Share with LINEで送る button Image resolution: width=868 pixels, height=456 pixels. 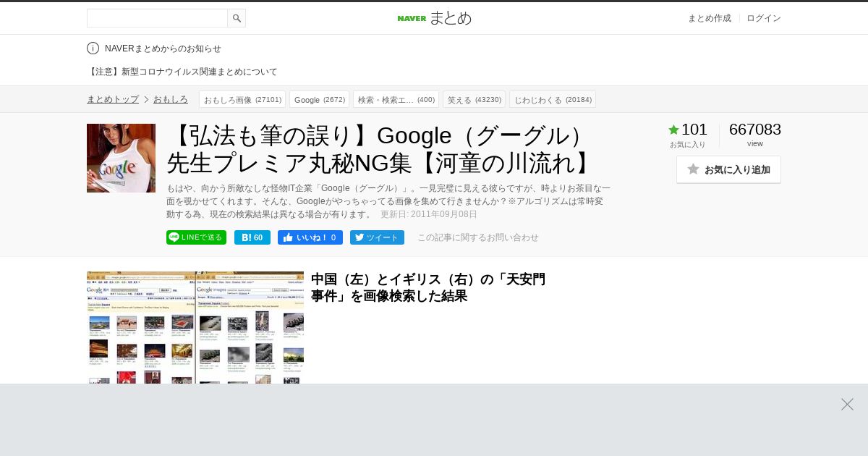pyautogui.click(x=196, y=237)
